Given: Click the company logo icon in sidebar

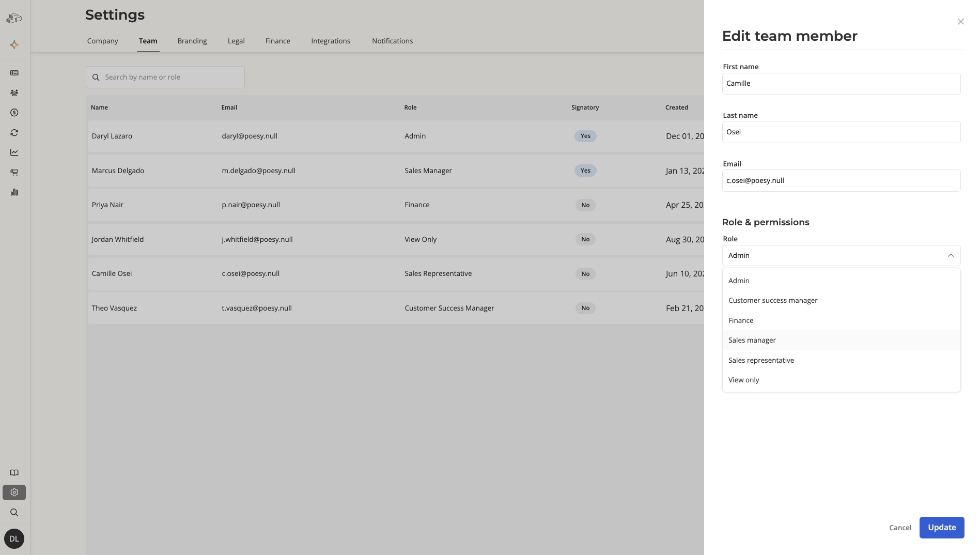Looking at the screenshot, I should pyautogui.click(x=14, y=19).
